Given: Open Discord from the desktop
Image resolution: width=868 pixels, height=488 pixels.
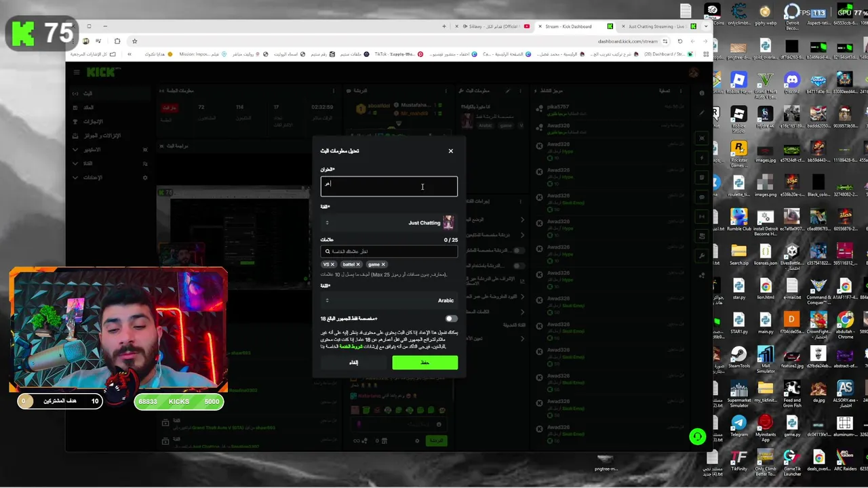Looking at the screenshot, I should 791,83.
